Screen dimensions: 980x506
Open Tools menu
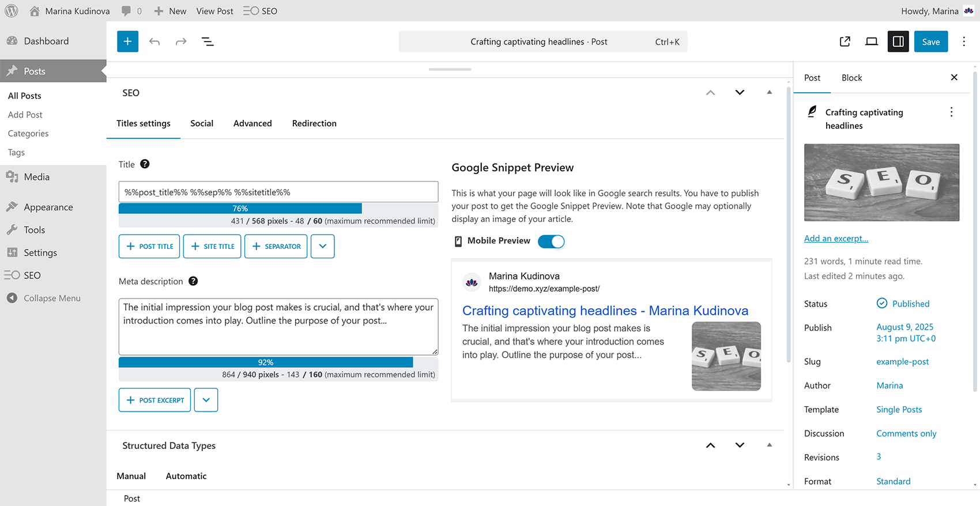pos(53,230)
